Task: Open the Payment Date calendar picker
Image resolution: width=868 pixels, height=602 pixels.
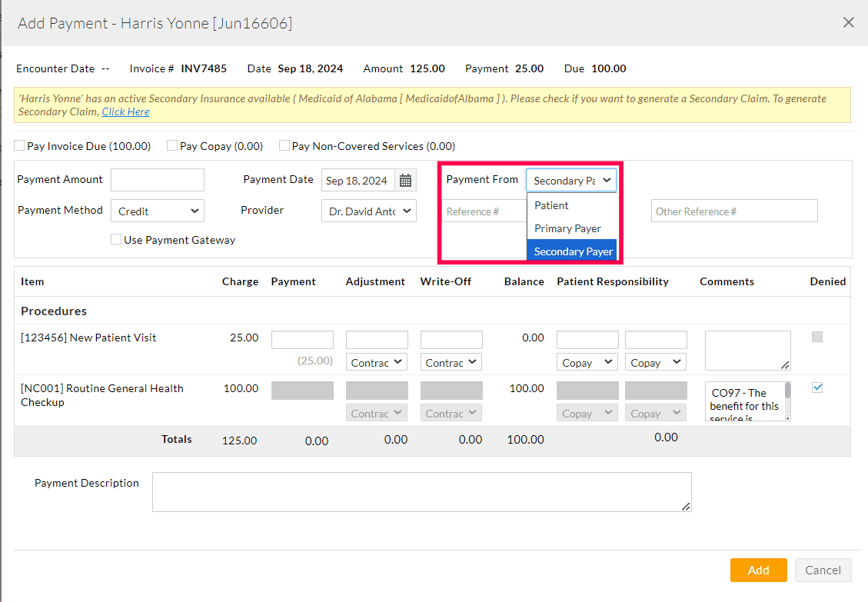Action: [x=405, y=181]
